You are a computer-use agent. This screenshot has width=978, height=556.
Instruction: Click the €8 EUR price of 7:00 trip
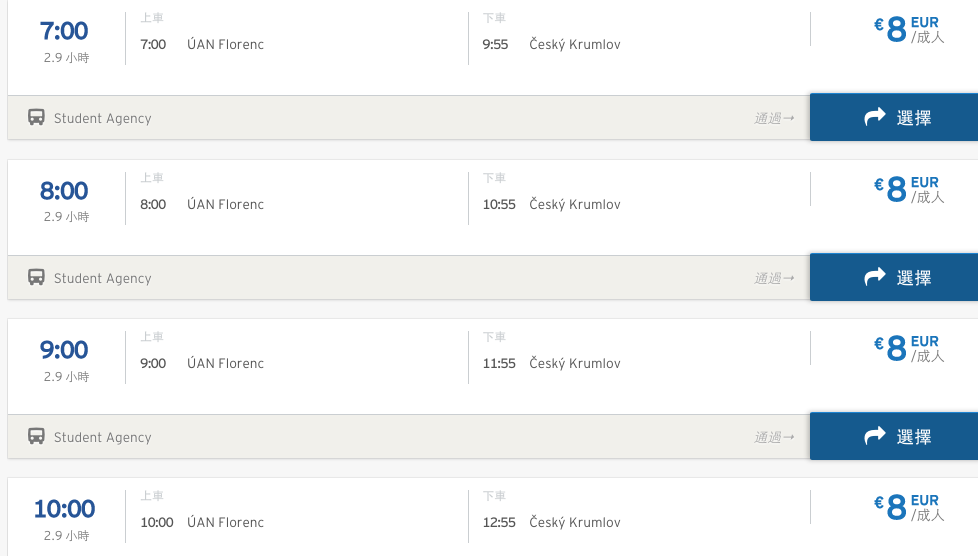click(909, 29)
